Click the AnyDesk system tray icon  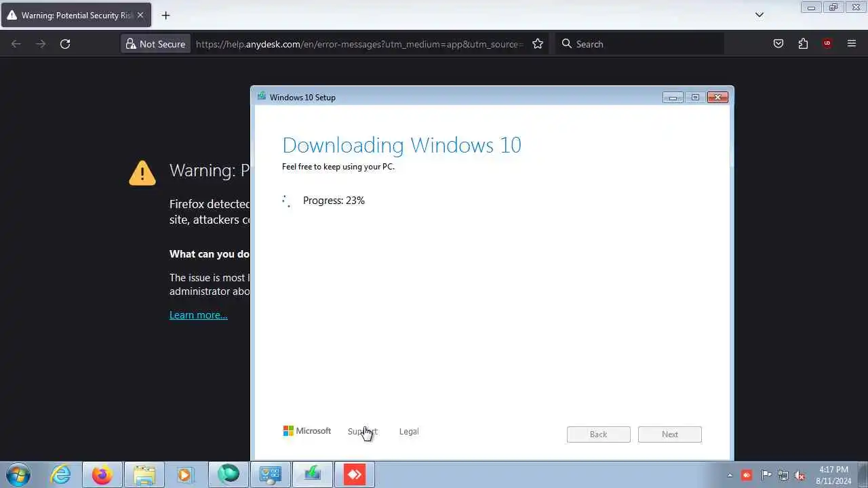[747, 475]
